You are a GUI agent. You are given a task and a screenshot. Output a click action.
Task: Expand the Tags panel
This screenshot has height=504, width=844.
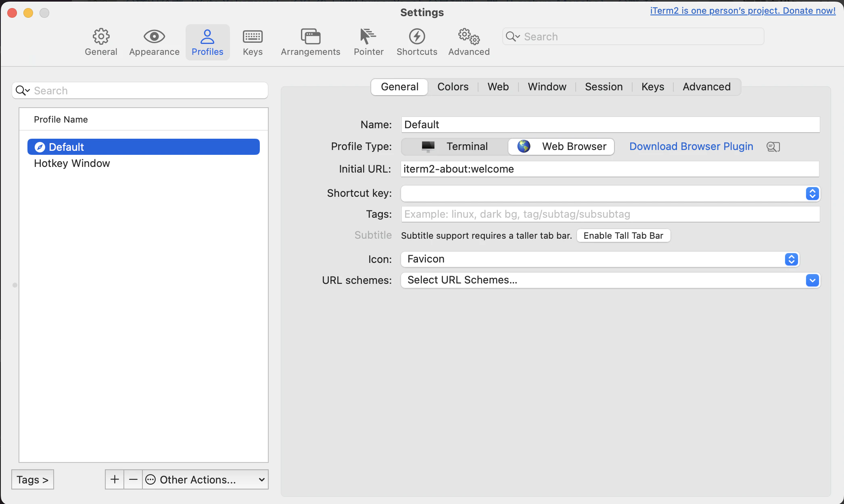[33, 479]
